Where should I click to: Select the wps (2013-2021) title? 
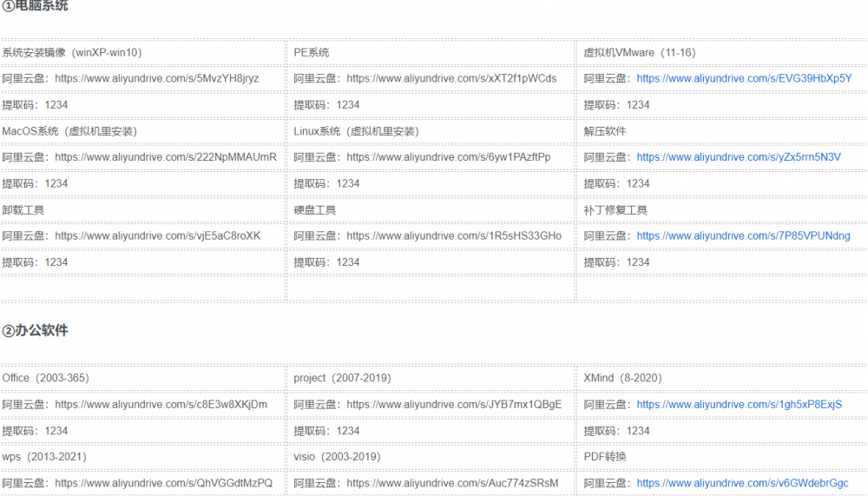(44, 457)
